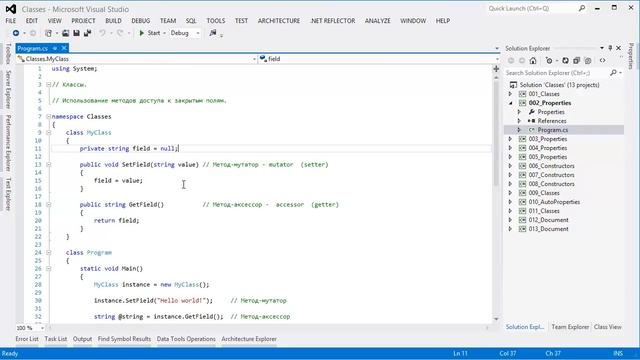The height and width of the screenshot is (360, 640).
Task: Save the current file with the floppy-disk icon
Action: pos(76,33)
